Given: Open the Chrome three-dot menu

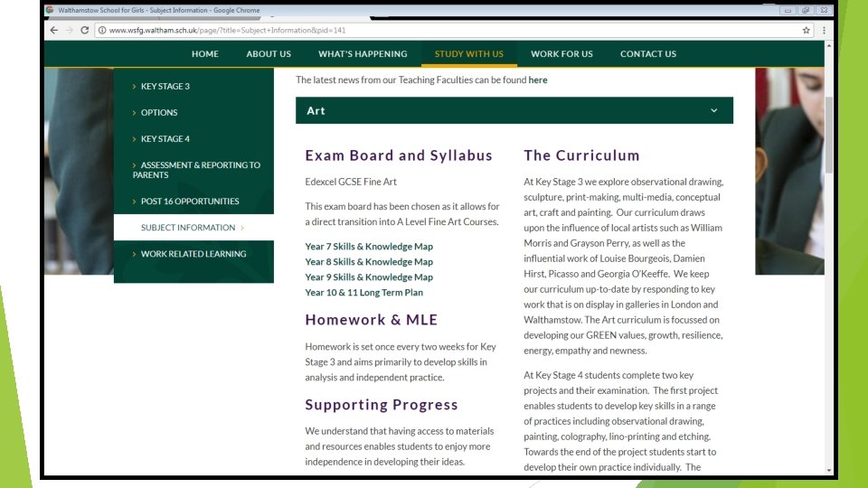Looking at the screenshot, I should 824,31.
